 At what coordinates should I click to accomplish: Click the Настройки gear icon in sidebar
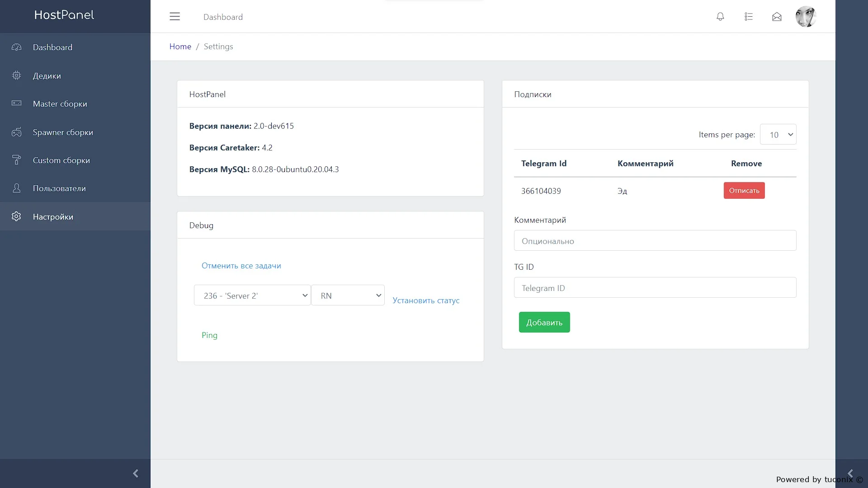pyautogui.click(x=16, y=216)
